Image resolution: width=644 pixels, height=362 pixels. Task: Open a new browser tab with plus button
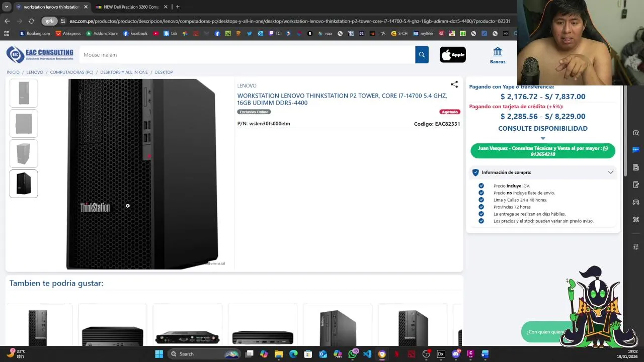[178, 7]
